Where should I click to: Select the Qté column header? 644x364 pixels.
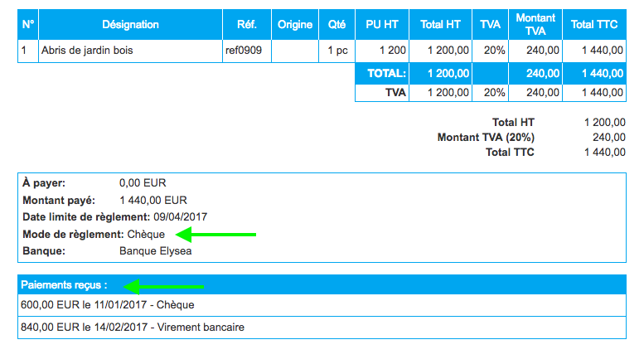tap(337, 25)
